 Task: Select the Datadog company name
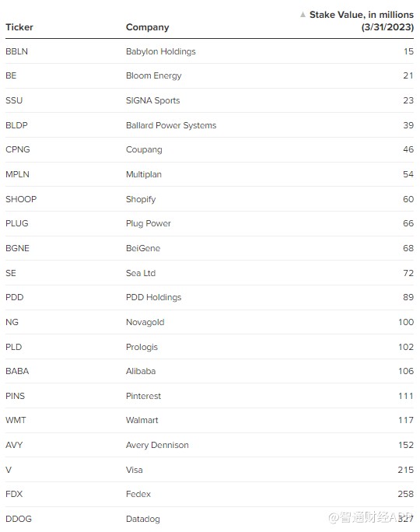pos(143,519)
